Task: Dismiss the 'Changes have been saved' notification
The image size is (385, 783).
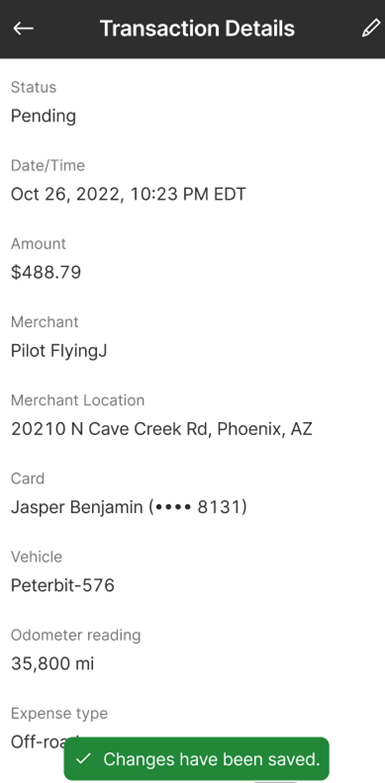Action: click(x=197, y=759)
